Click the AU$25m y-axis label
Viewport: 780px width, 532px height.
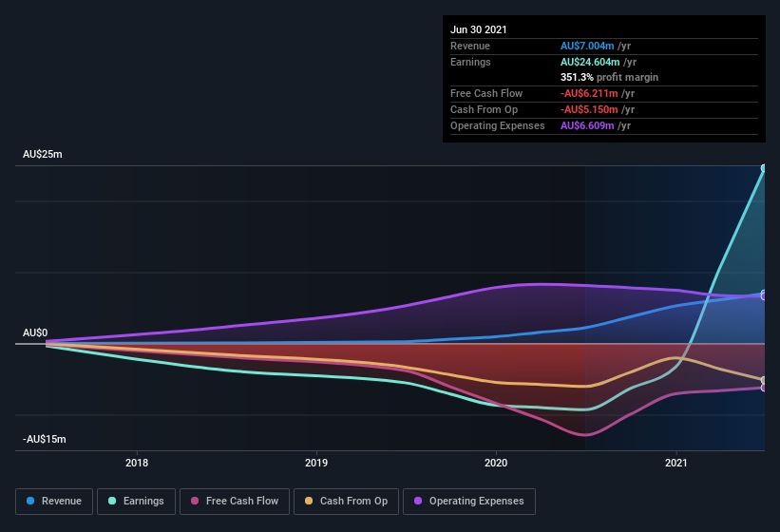click(43, 154)
